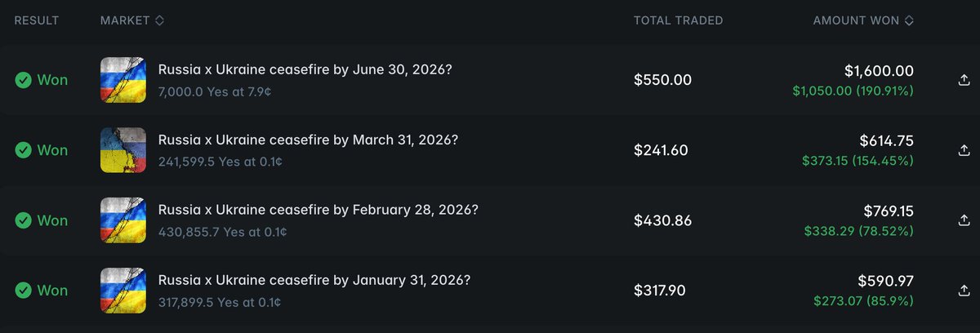Share the January 31, 2026 ceasefire result
The width and height of the screenshot is (980, 333).
[964, 291]
